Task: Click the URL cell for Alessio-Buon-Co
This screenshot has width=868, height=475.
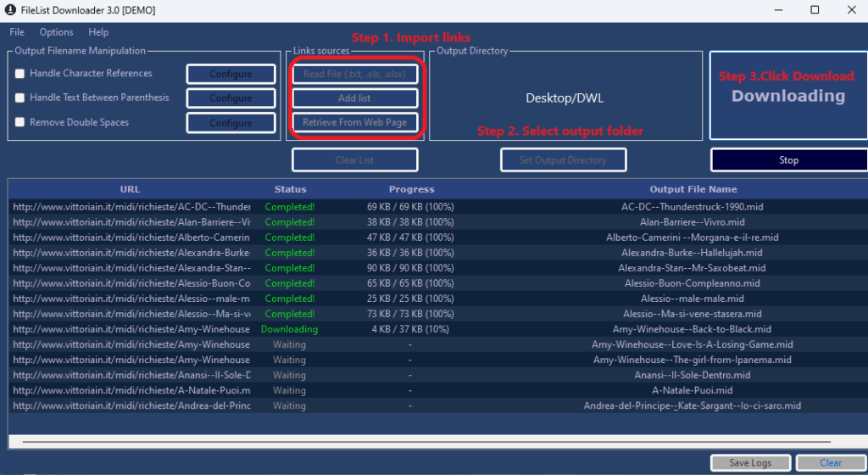Action: click(x=131, y=283)
